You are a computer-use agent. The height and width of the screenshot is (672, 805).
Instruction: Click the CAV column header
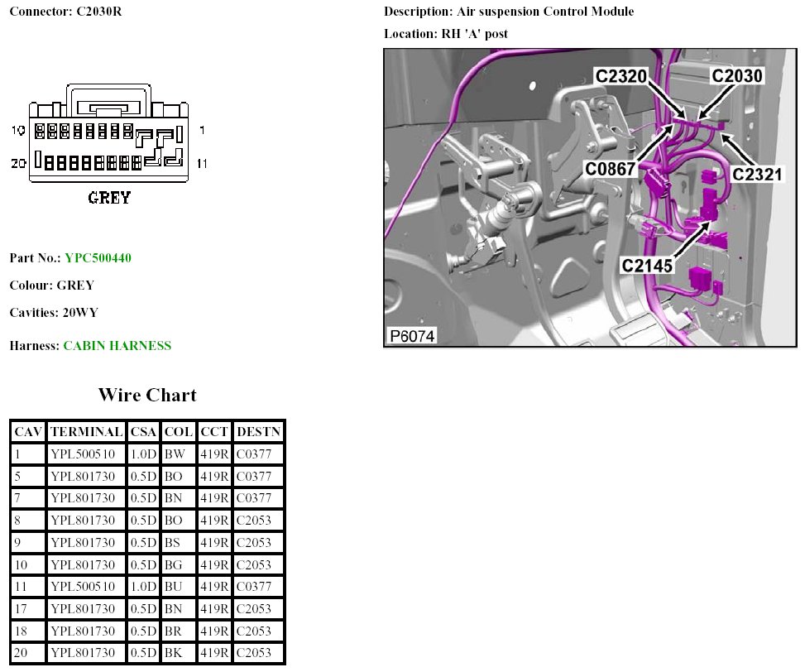tap(28, 432)
